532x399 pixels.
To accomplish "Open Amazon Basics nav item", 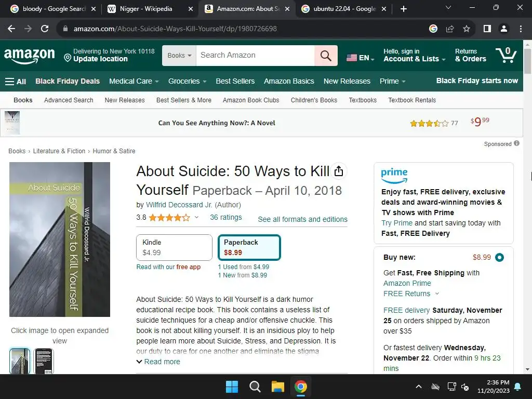I will 289,82.
